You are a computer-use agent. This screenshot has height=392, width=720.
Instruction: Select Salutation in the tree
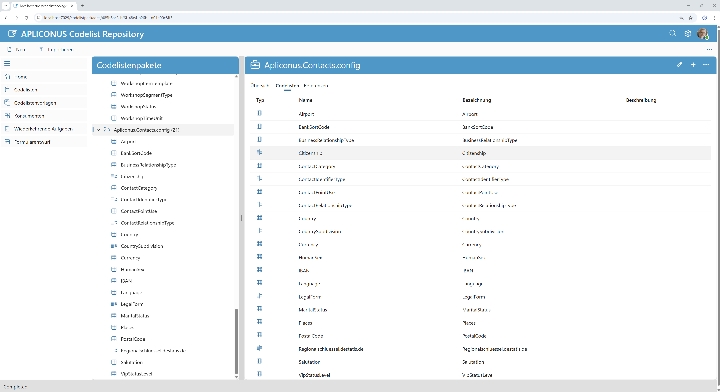click(131, 362)
